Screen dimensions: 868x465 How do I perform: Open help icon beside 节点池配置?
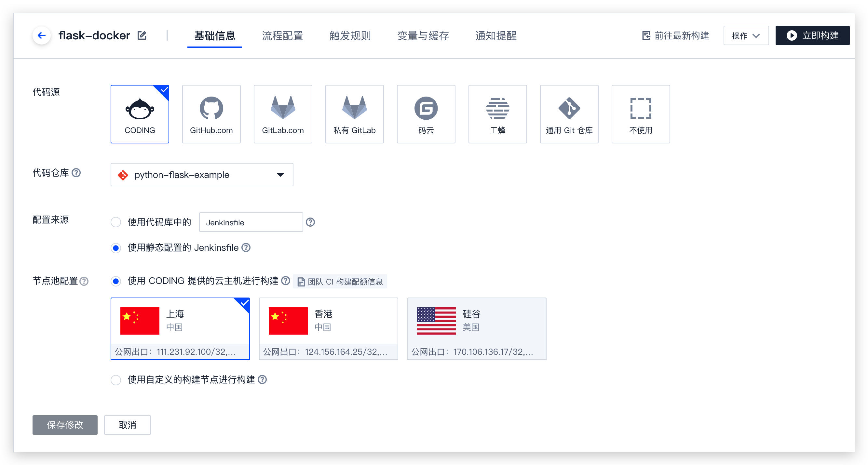[x=84, y=281]
